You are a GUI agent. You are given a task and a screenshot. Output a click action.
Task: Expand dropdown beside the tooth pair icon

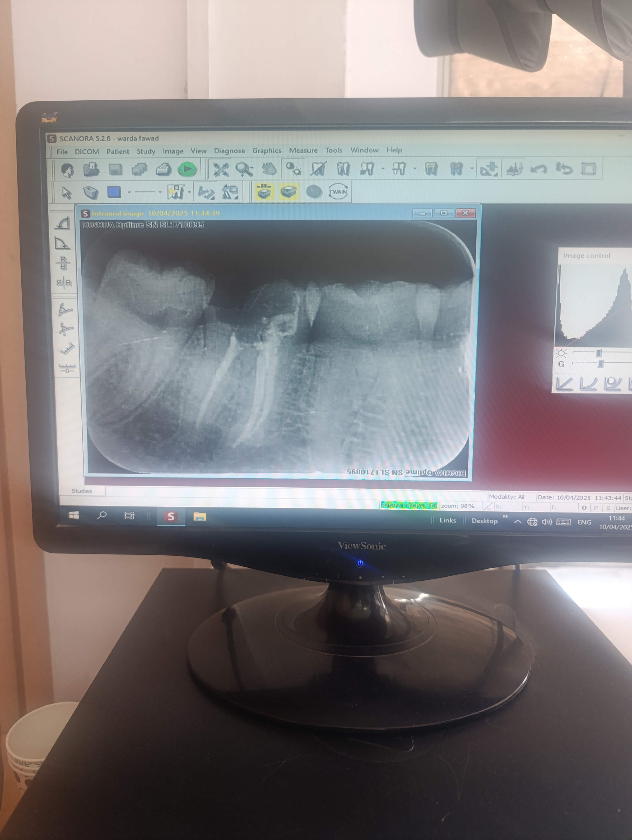383,169
